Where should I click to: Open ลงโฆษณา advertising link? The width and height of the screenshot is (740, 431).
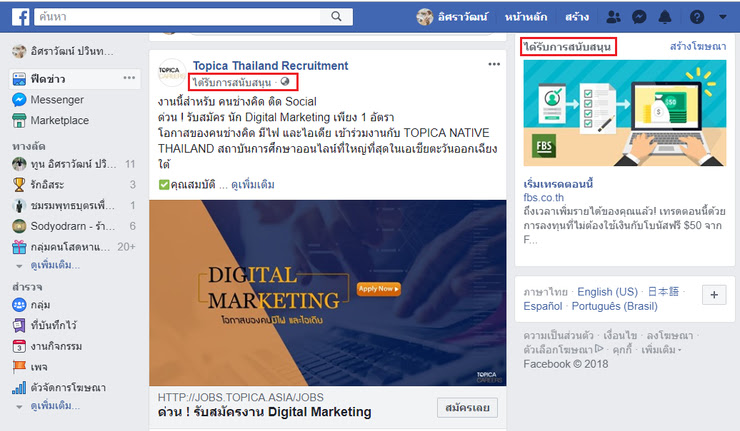[670, 336]
